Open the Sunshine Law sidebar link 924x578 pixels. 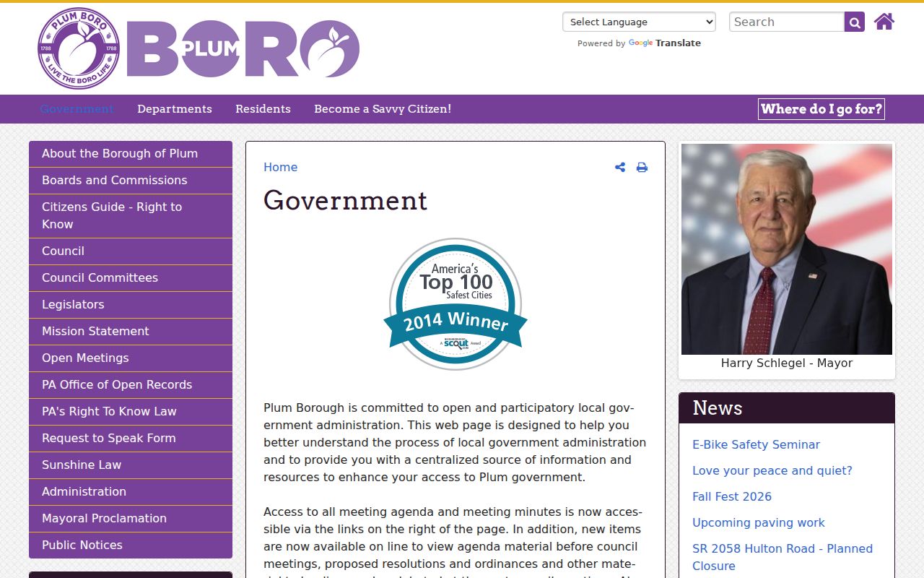coord(131,465)
